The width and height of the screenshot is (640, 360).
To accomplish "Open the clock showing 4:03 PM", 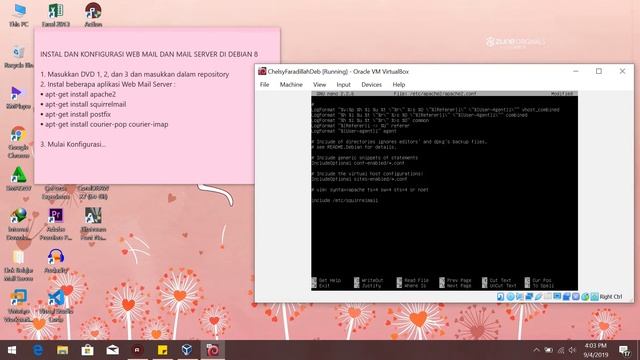I will pos(596,350).
